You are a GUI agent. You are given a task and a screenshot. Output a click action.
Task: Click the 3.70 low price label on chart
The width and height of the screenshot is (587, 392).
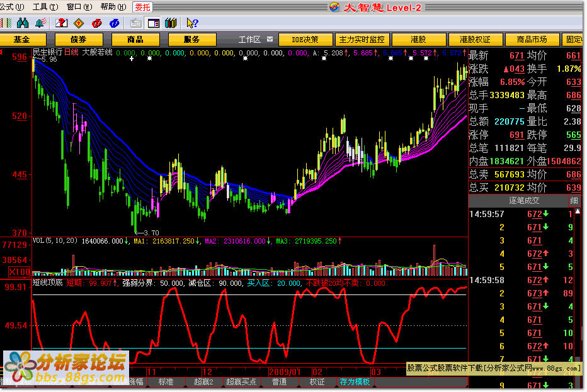(151, 233)
